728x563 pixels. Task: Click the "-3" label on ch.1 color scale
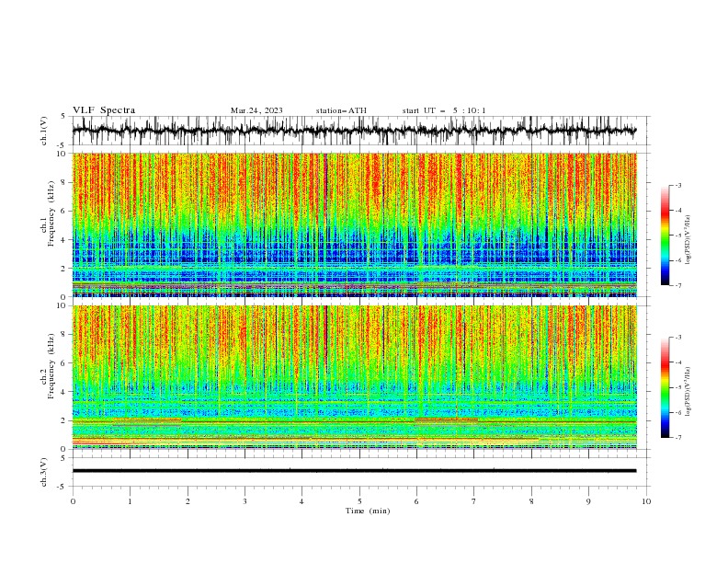tap(677, 185)
